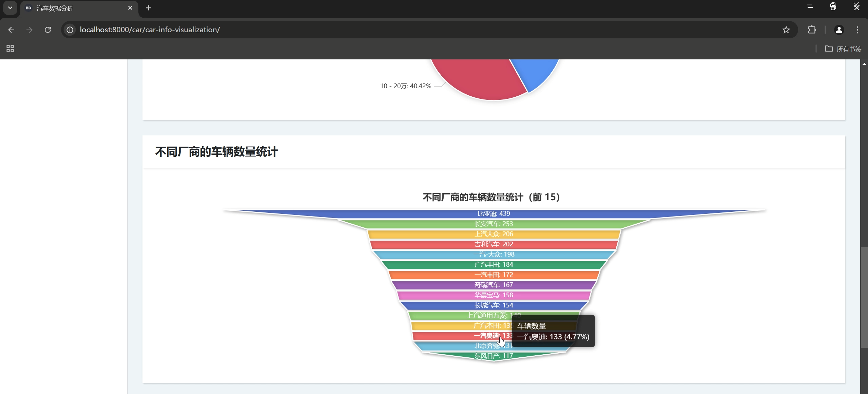Select the 一汽-大众: 198 funnel bar

point(494,255)
